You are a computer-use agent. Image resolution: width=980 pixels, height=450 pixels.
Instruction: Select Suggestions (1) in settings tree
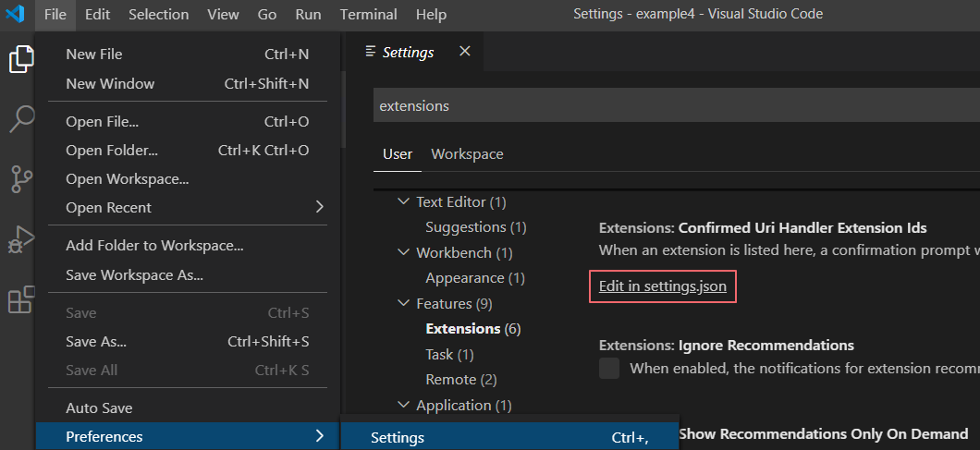tap(476, 227)
